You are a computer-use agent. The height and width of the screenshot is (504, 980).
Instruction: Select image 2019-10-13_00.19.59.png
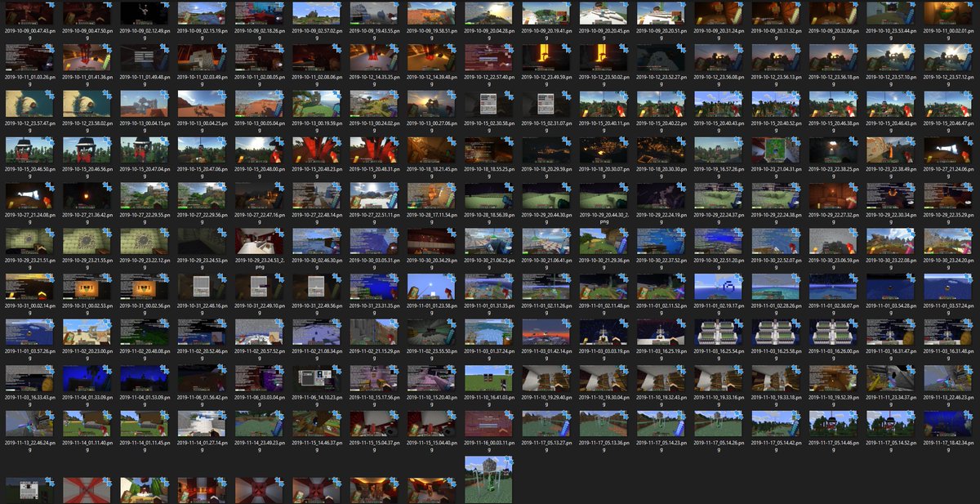pos(316,104)
